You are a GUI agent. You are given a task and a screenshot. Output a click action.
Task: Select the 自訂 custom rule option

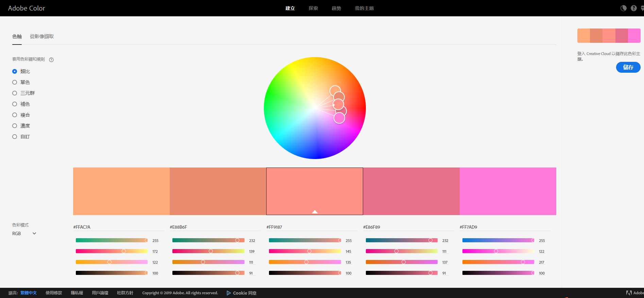(x=15, y=137)
